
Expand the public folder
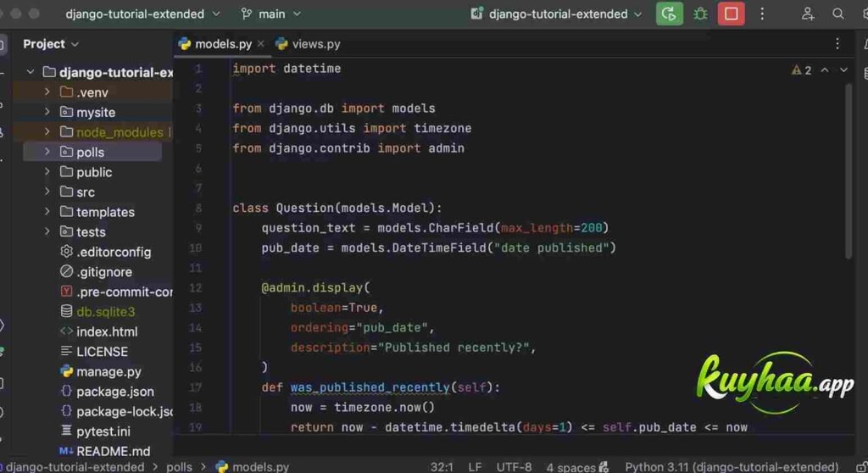(x=47, y=172)
